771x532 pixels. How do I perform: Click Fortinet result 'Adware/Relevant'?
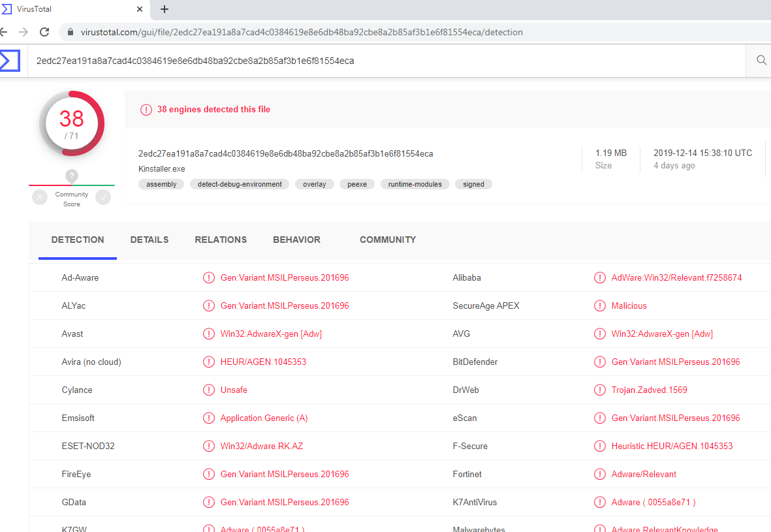click(x=644, y=474)
